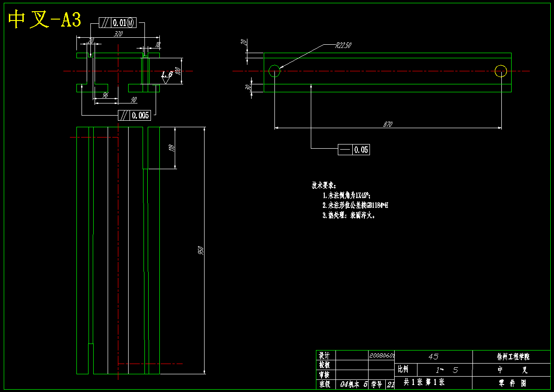Select the vertical "30" dimension text
Viewport: 554px width, 392px height.
[x=248, y=87]
